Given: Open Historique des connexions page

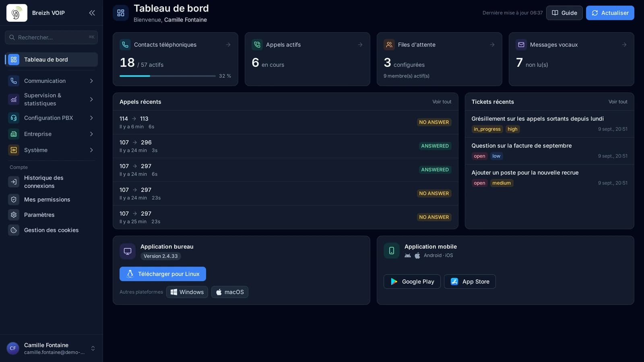Looking at the screenshot, I should pos(51,182).
